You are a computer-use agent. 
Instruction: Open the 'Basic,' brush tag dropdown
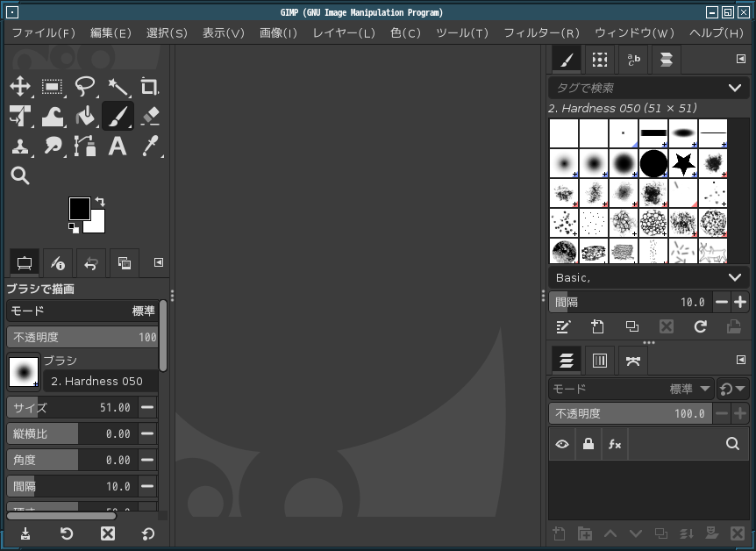click(734, 277)
